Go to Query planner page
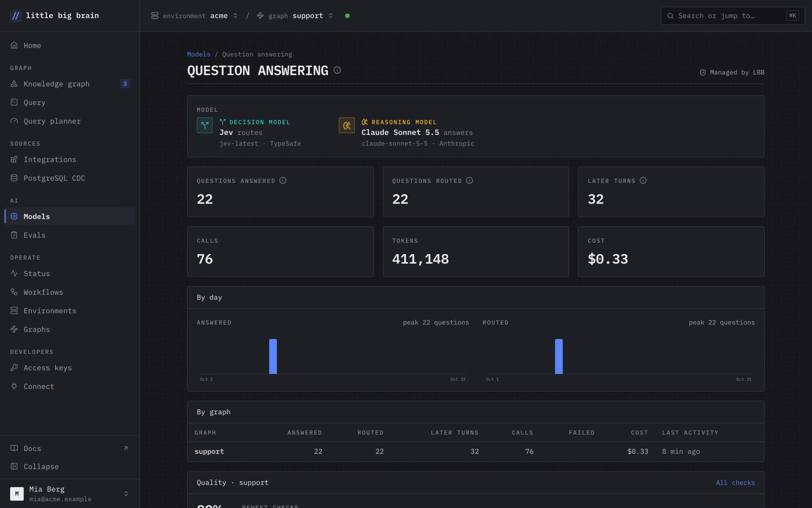812x508 pixels. tap(70, 121)
